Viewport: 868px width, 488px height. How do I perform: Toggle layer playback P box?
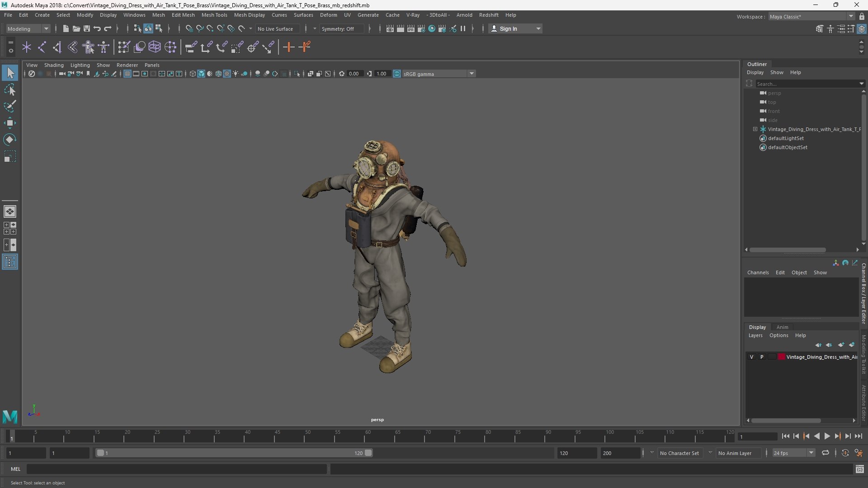pyautogui.click(x=762, y=357)
